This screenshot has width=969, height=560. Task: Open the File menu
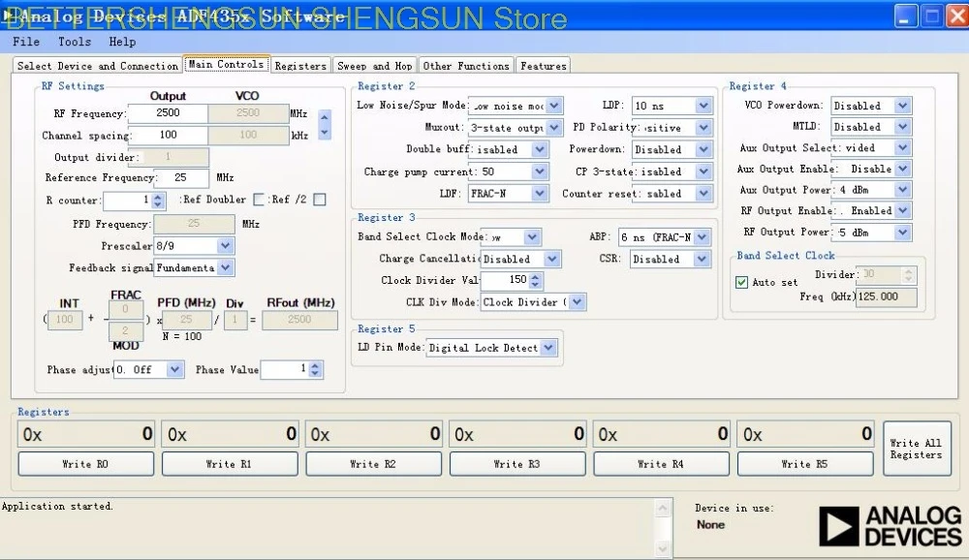26,42
